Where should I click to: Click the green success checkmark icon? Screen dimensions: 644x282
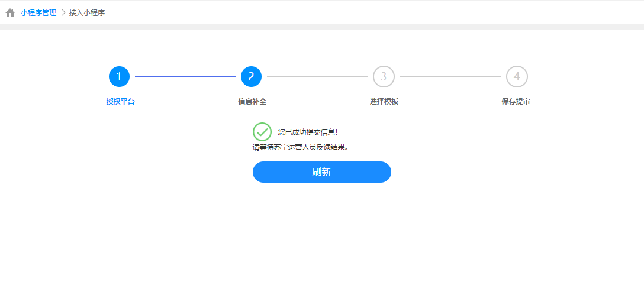pyautogui.click(x=262, y=132)
